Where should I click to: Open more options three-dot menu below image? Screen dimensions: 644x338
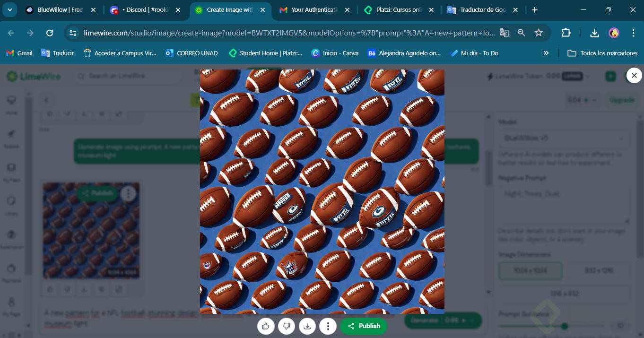tap(328, 326)
